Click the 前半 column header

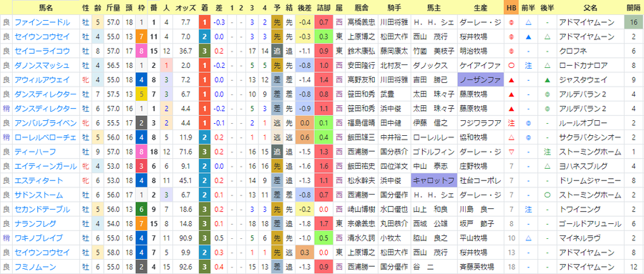528,8
